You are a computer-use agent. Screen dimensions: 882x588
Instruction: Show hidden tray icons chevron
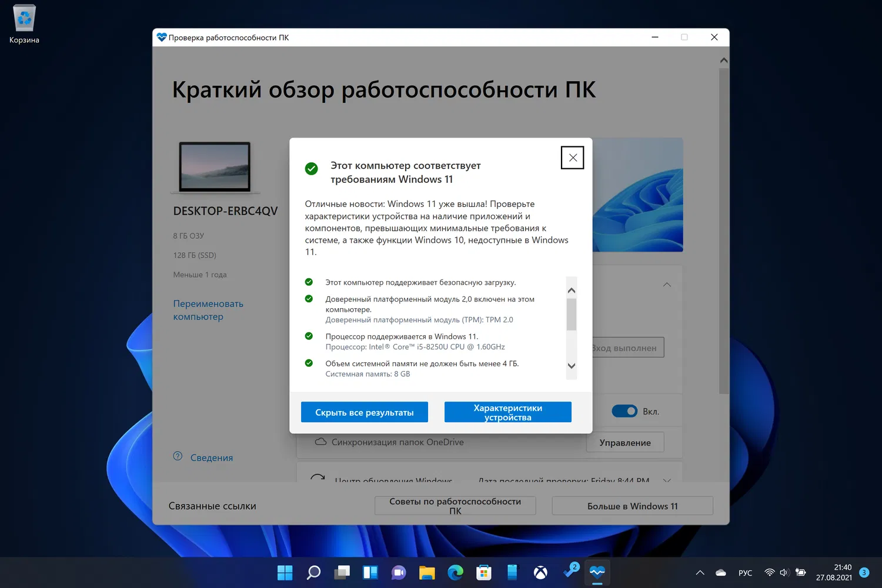coord(700,573)
